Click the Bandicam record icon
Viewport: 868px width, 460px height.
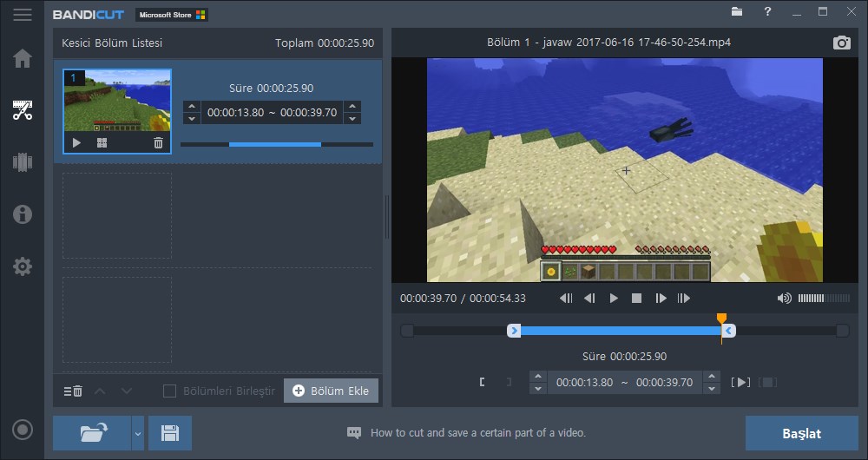(x=23, y=430)
